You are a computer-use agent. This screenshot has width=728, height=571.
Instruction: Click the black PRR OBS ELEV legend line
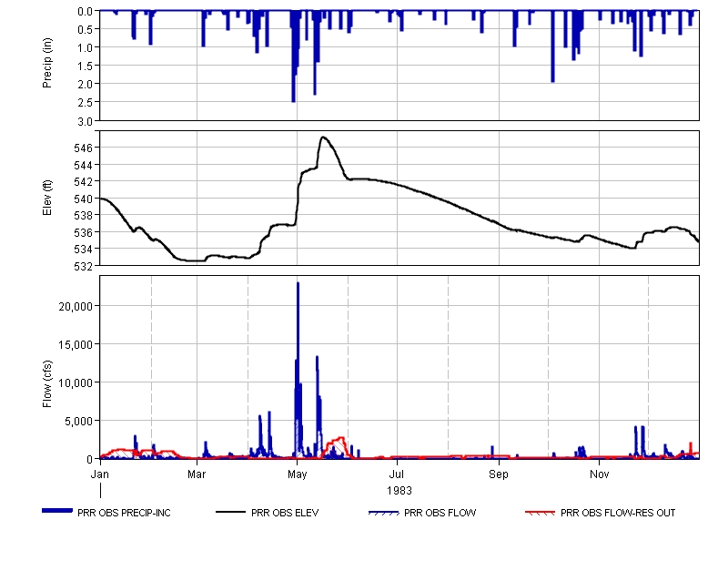(233, 512)
